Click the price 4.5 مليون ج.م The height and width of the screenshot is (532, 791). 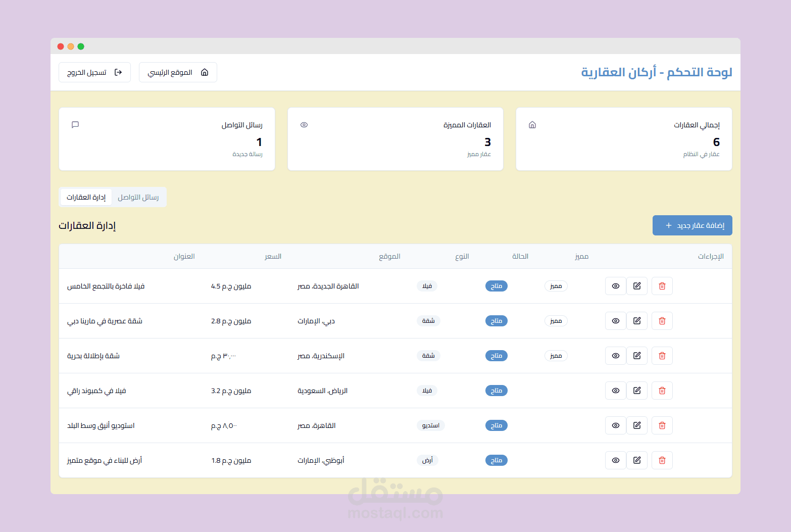tap(231, 286)
